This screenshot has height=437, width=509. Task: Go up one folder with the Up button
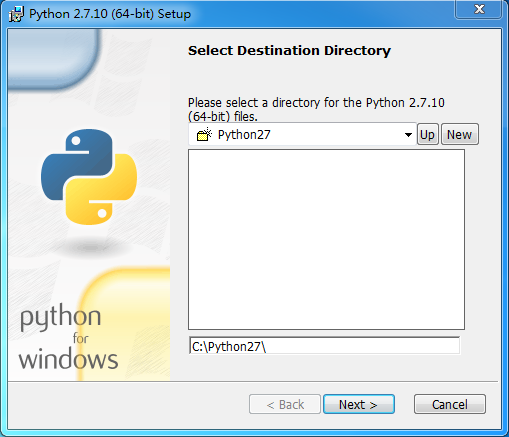[427, 134]
